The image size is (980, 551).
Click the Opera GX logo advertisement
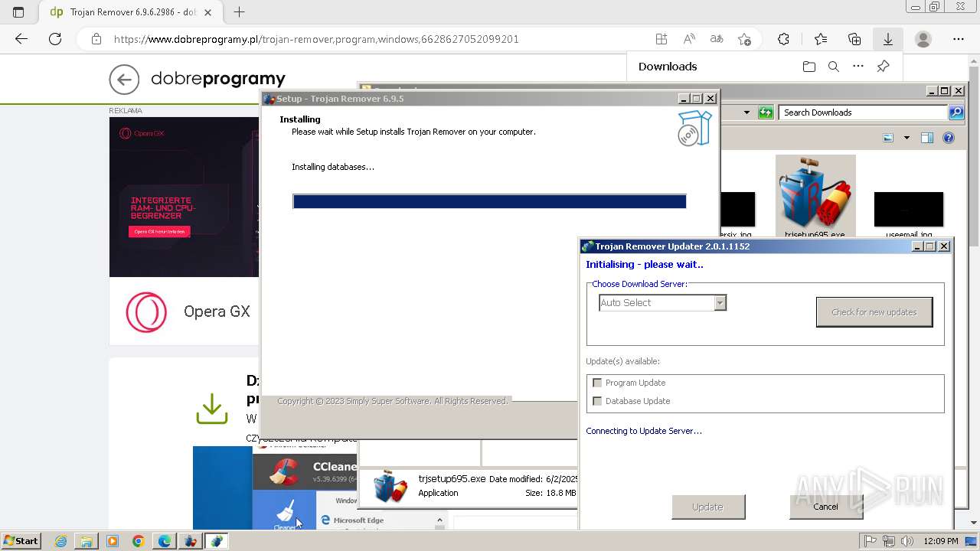tap(146, 312)
